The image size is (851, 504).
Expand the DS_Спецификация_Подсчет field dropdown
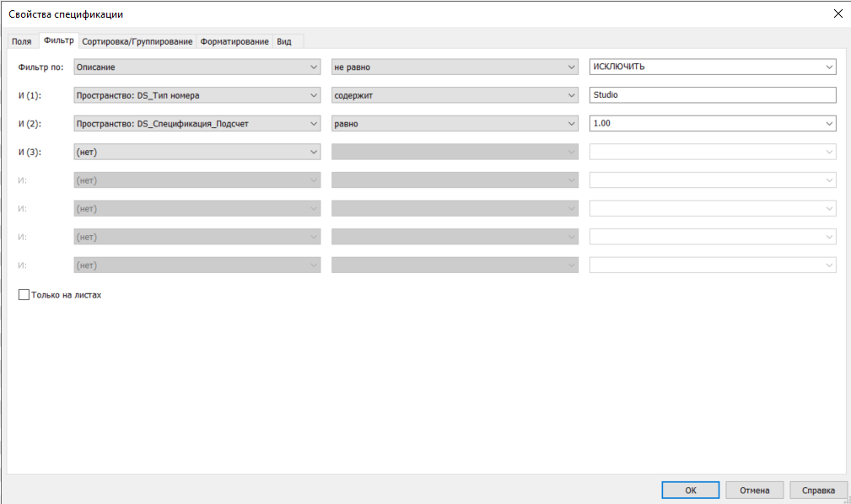coord(197,124)
